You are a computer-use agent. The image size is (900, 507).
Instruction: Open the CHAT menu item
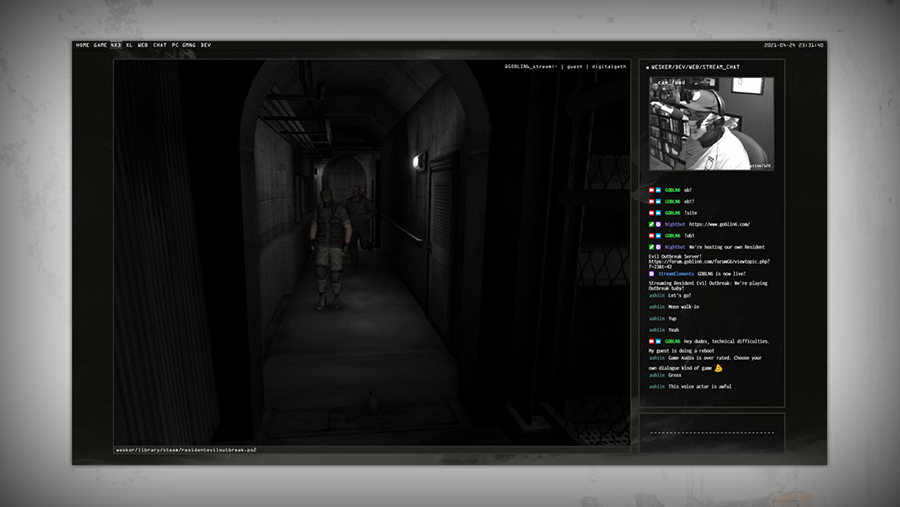(x=160, y=45)
